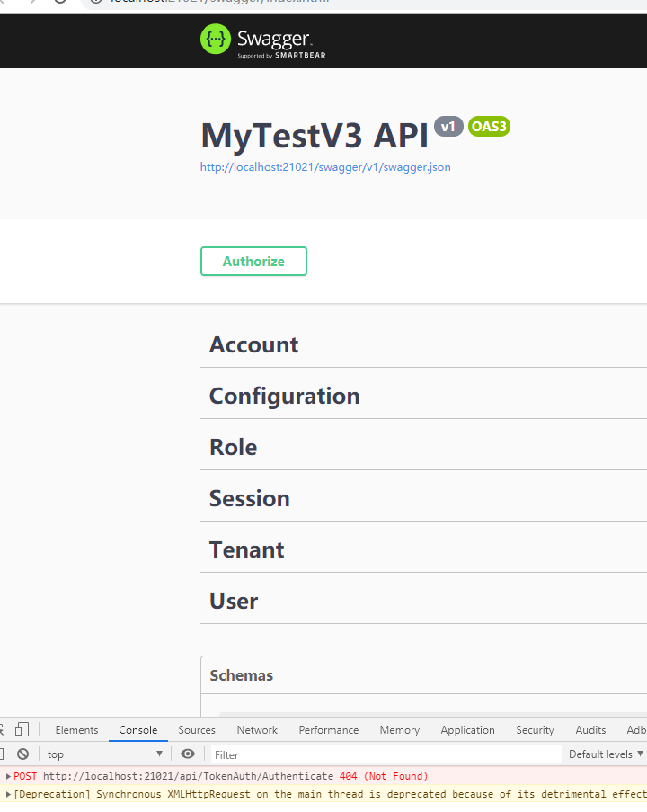Screen dimensions: 647x812
Task: Open the Default levels dropdown
Action: [x=604, y=754]
